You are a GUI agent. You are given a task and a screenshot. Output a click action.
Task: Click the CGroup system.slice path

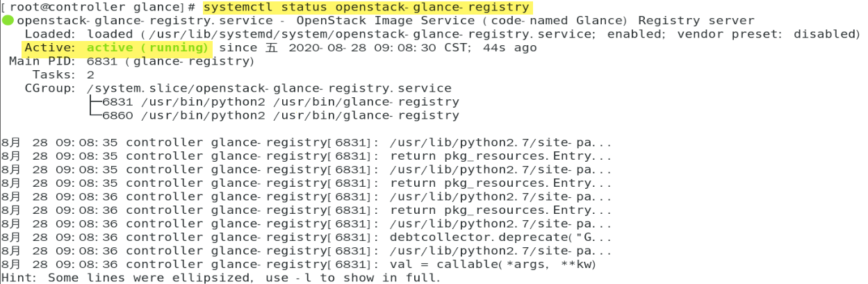click(269, 88)
